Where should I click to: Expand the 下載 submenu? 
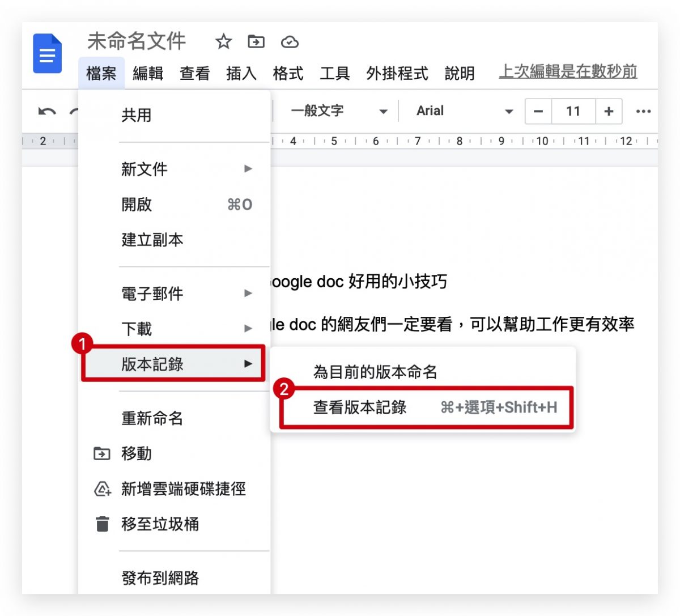tap(175, 329)
